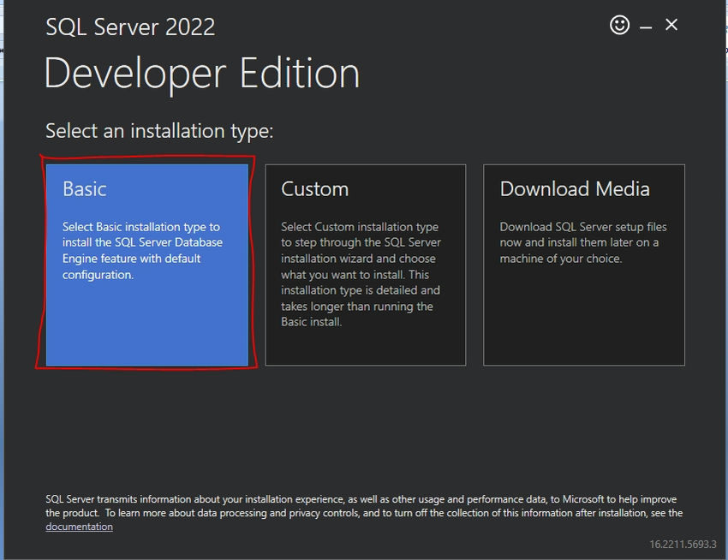Click the Basic tile heading text

[84, 188]
